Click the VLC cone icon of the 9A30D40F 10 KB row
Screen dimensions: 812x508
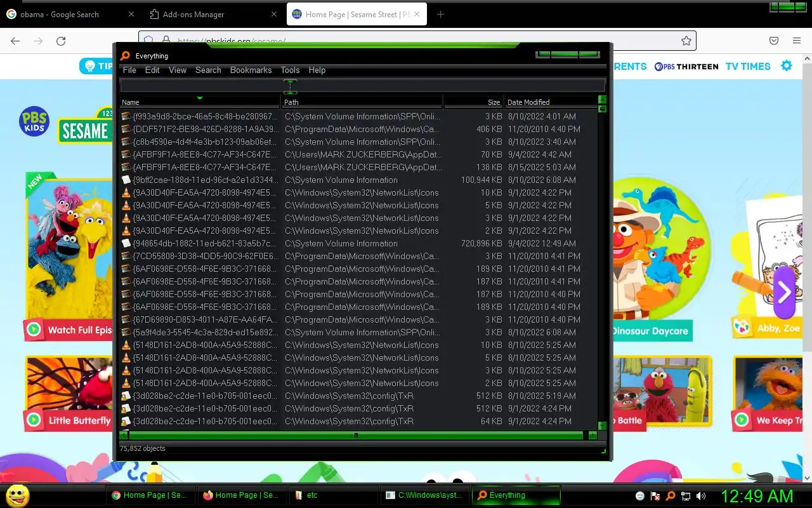point(126,192)
